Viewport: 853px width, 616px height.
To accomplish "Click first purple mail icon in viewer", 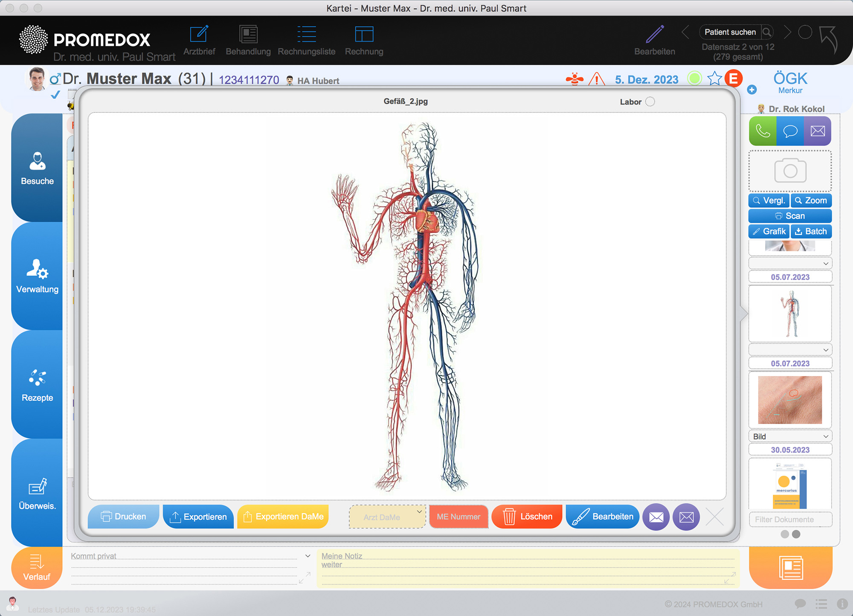I will 656,517.
